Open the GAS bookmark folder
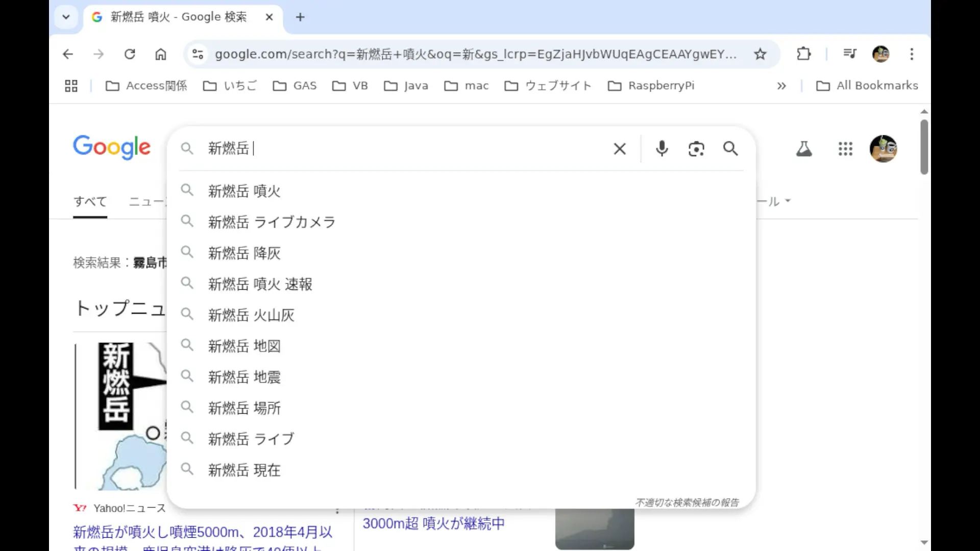 [x=295, y=86]
